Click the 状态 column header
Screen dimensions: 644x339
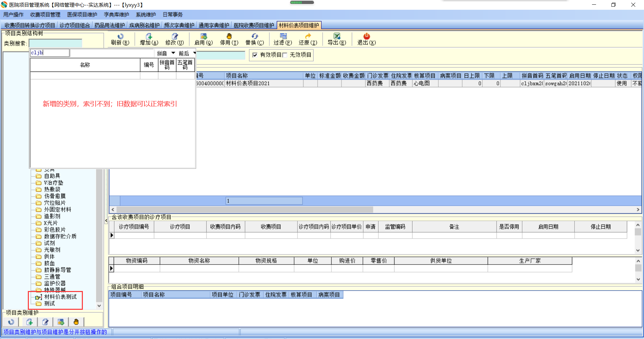(623, 76)
